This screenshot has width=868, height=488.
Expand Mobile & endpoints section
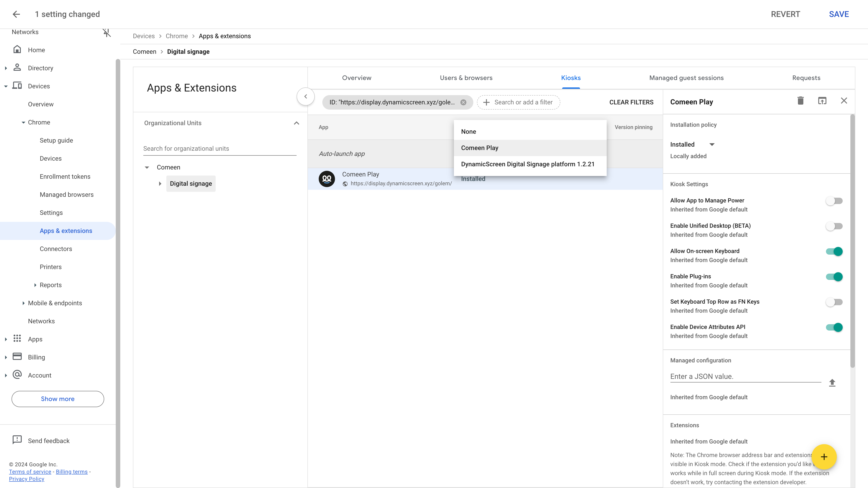coord(23,303)
